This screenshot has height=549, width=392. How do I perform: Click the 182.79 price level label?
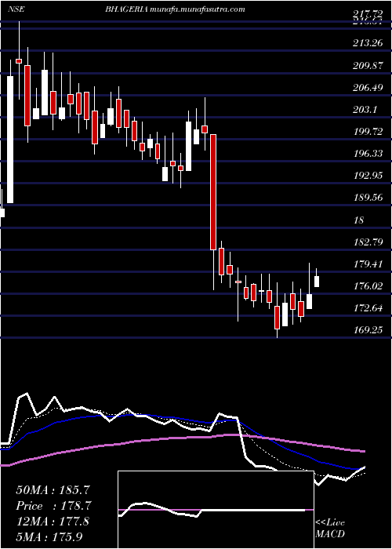point(368,242)
